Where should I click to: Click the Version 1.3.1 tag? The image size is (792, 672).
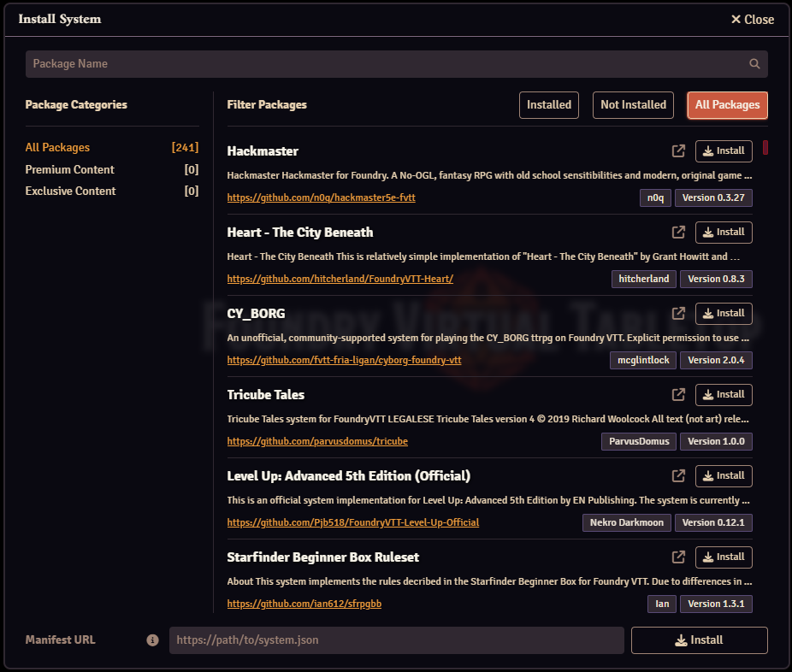click(716, 604)
